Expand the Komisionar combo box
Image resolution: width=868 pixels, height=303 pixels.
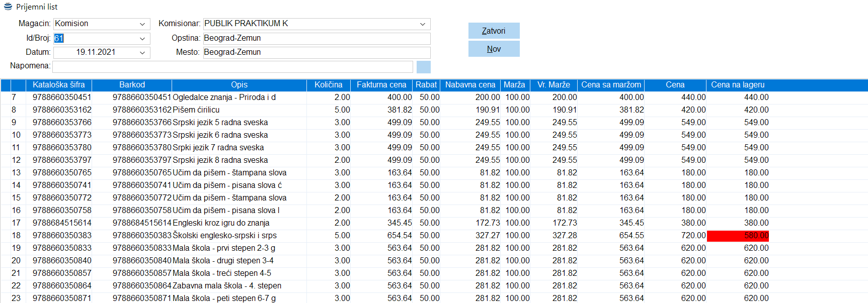coord(423,24)
